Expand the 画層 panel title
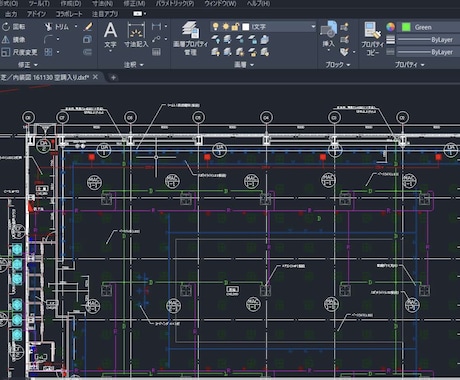The width and height of the screenshot is (460, 380). point(244,65)
